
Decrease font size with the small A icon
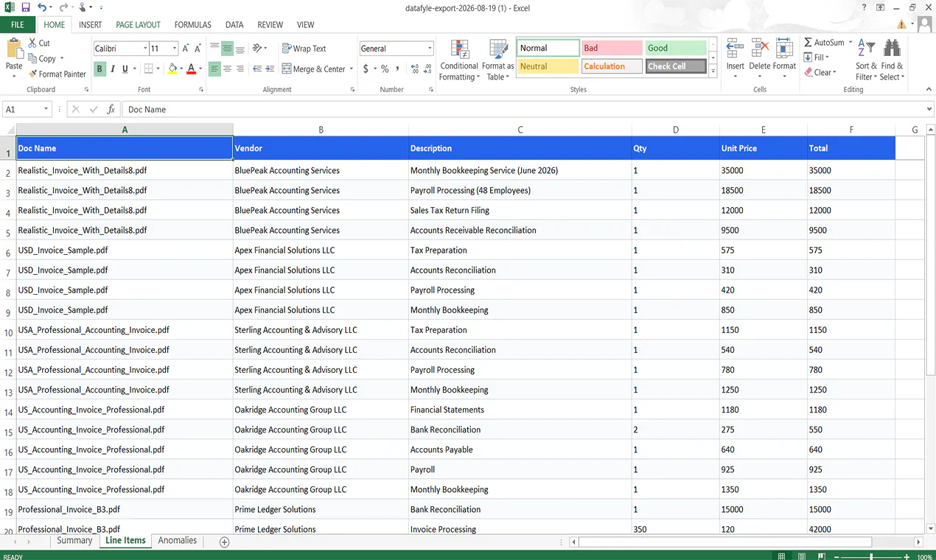coord(198,49)
